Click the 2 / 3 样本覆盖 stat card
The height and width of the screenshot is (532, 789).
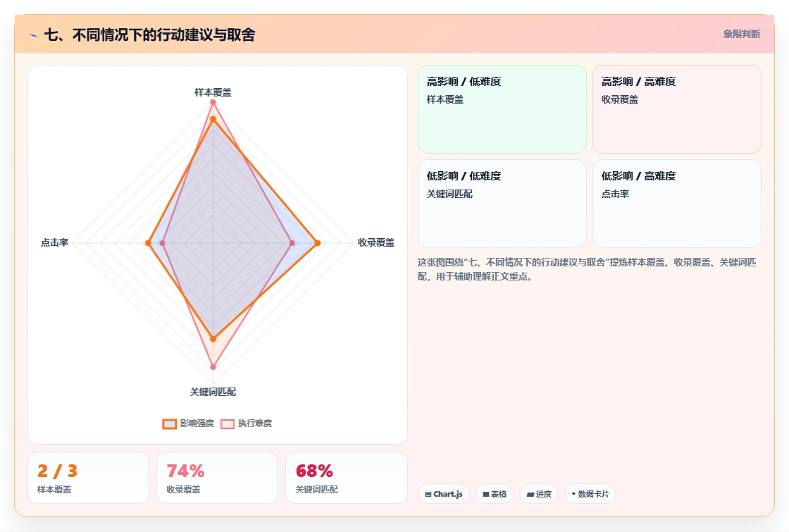point(89,478)
